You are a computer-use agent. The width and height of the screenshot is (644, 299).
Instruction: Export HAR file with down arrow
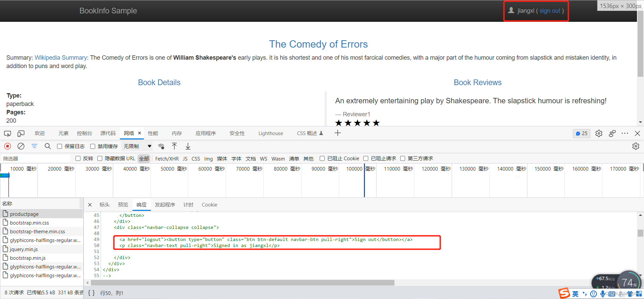(x=188, y=146)
